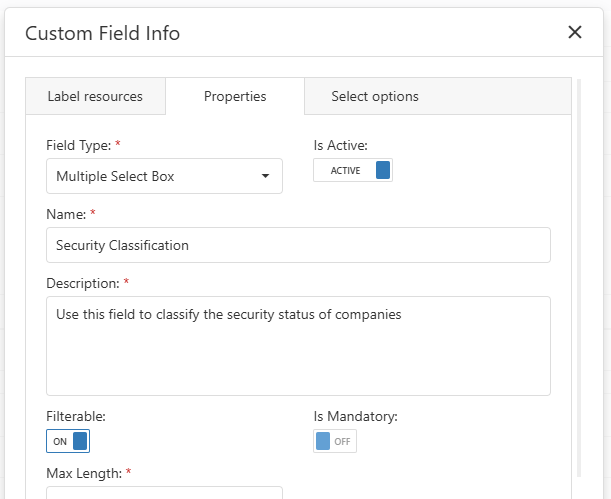Image resolution: width=611 pixels, height=499 pixels.
Task: Click inside the Description text area
Action: (x=298, y=346)
